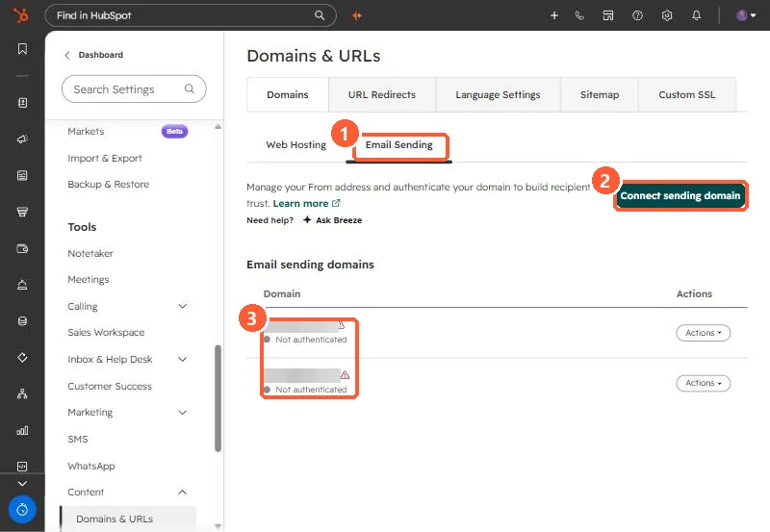The height and width of the screenshot is (532, 770).
Task: Expand the left rail chevron
Action: [22, 483]
